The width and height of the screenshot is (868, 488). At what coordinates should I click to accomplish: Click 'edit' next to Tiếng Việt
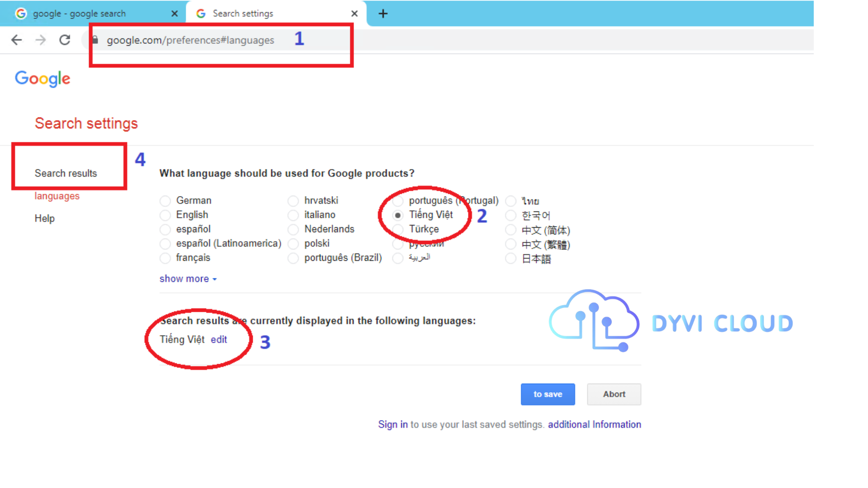[219, 340]
